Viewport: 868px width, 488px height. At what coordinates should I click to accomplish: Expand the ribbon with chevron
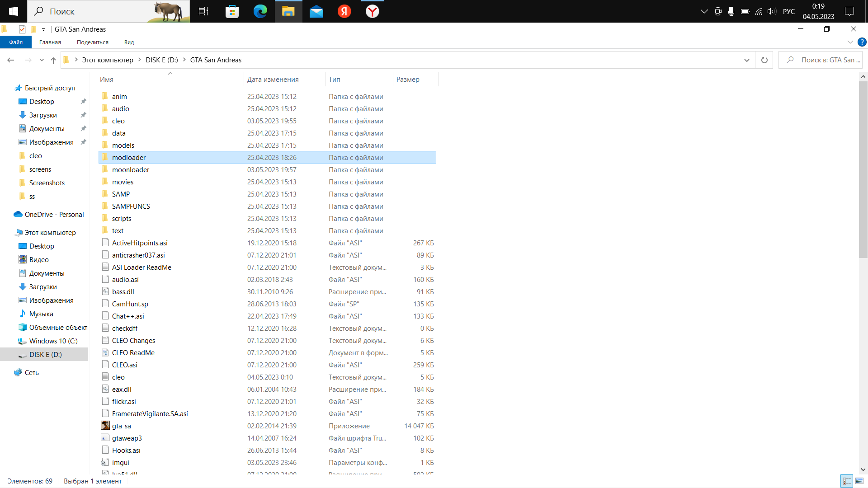tap(850, 42)
